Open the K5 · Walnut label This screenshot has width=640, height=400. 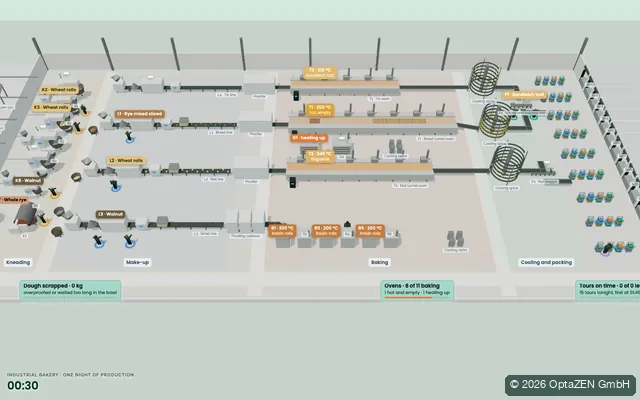point(28,180)
